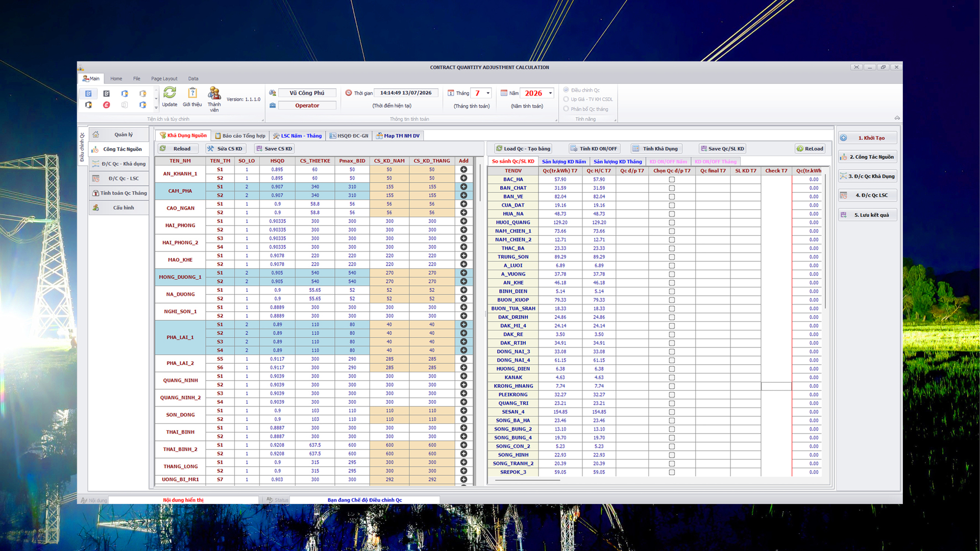Switch to the Home ribbon tab

(116, 79)
